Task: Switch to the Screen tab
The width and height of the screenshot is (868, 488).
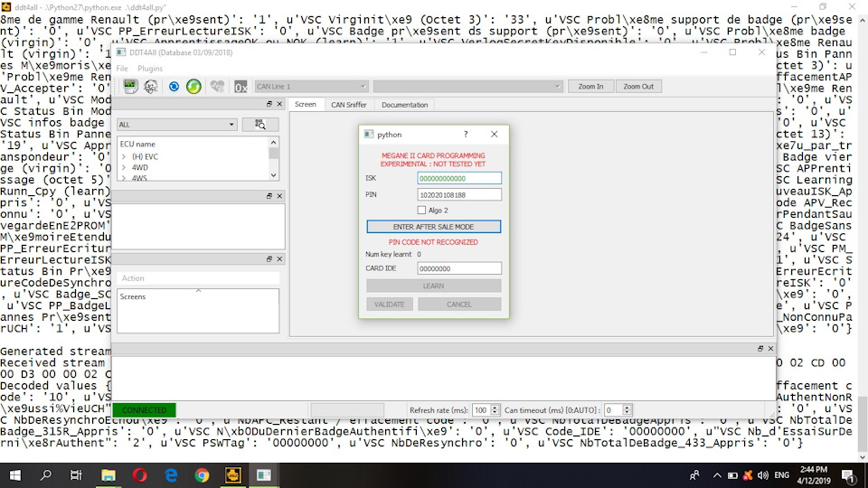Action: pyautogui.click(x=306, y=104)
